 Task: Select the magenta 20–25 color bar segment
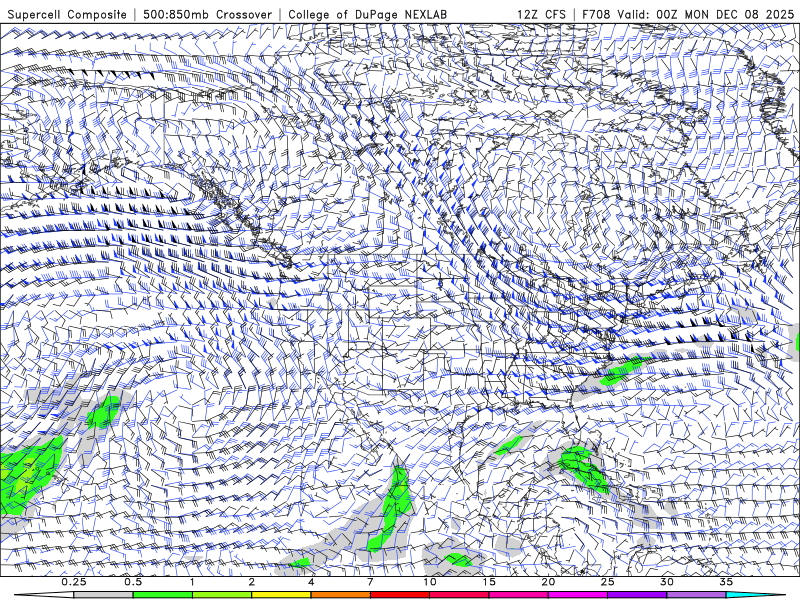[578, 595]
